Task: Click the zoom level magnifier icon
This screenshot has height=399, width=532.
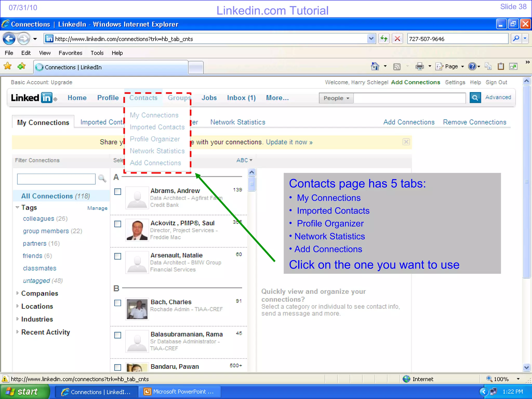Action: coord(489,379)
